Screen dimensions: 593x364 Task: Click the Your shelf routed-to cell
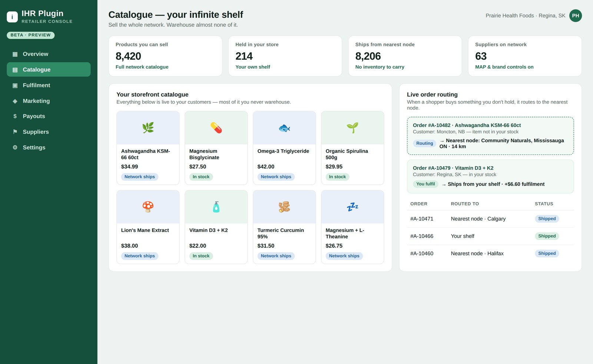click(x=463, y=236)
